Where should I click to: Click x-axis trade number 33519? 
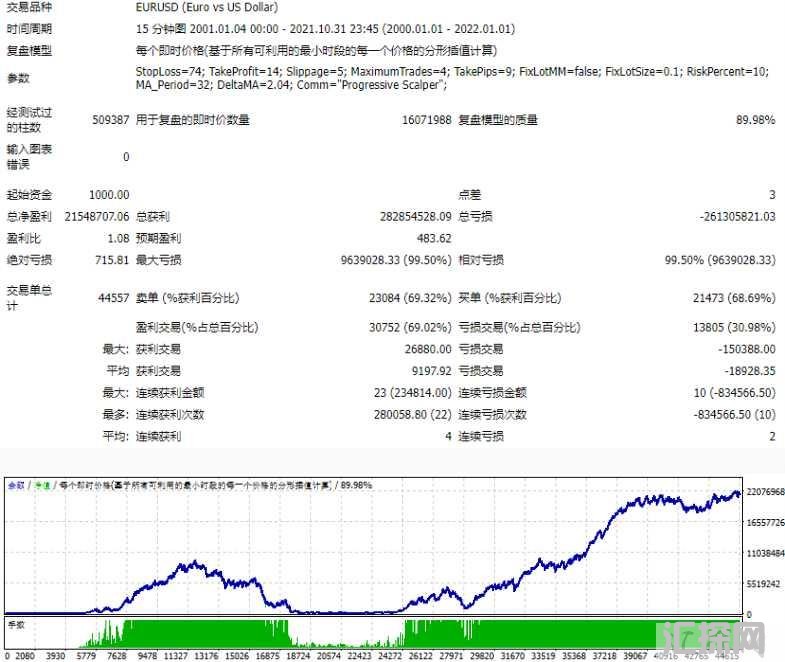tap(543, 656)
